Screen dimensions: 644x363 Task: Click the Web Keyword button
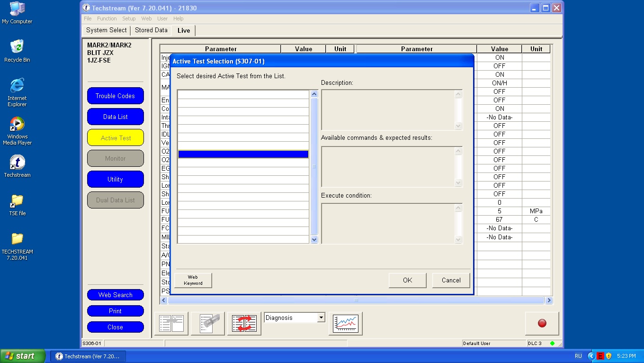(193, 280)
